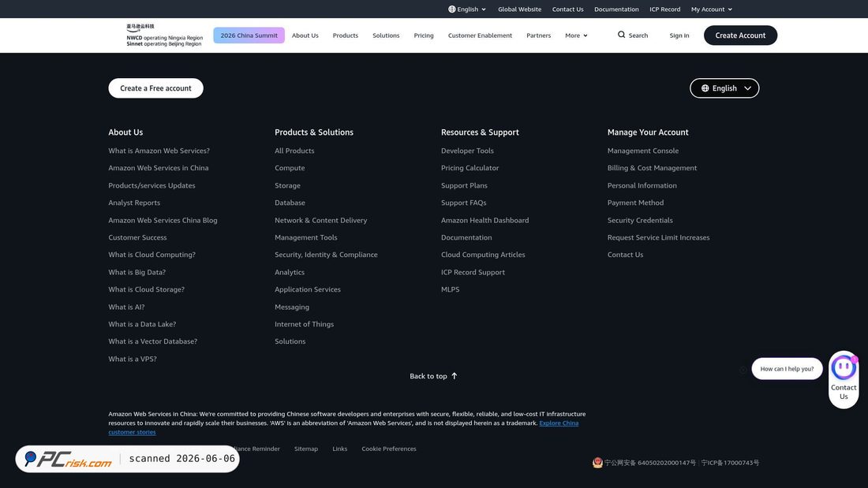Click the police badge icon beside the security record number

(597, 463)
